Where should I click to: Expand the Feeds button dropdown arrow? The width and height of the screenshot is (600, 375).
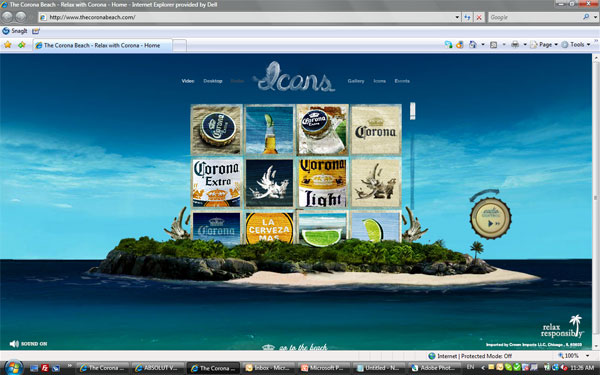click(x=504, y=45)
